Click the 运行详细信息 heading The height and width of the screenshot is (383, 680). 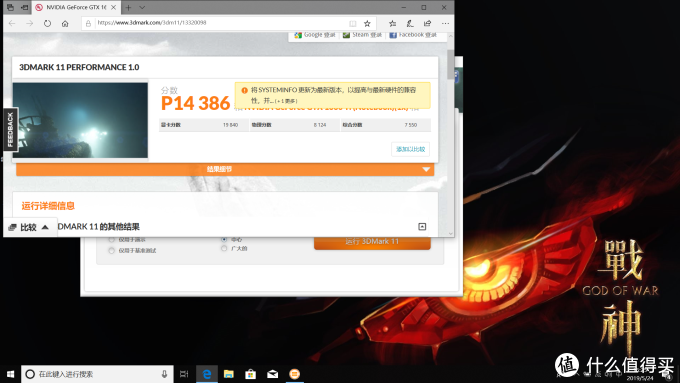[48, 206]
